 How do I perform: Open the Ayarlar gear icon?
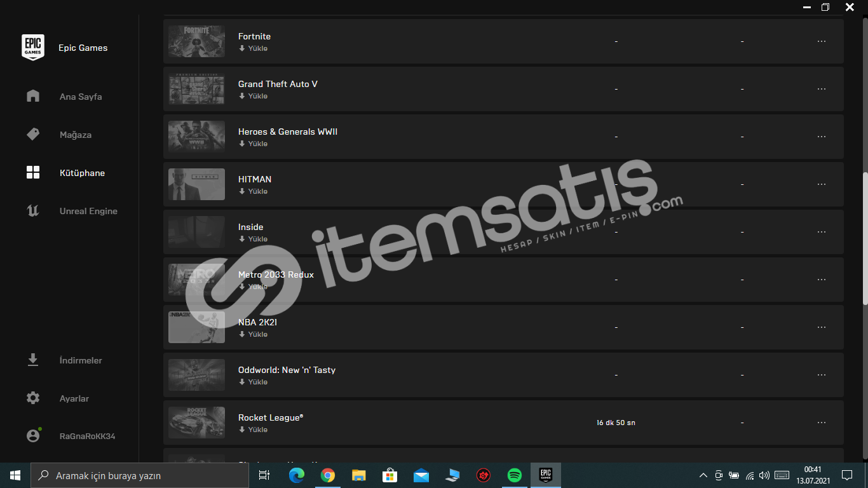click(x=33, y=398)
